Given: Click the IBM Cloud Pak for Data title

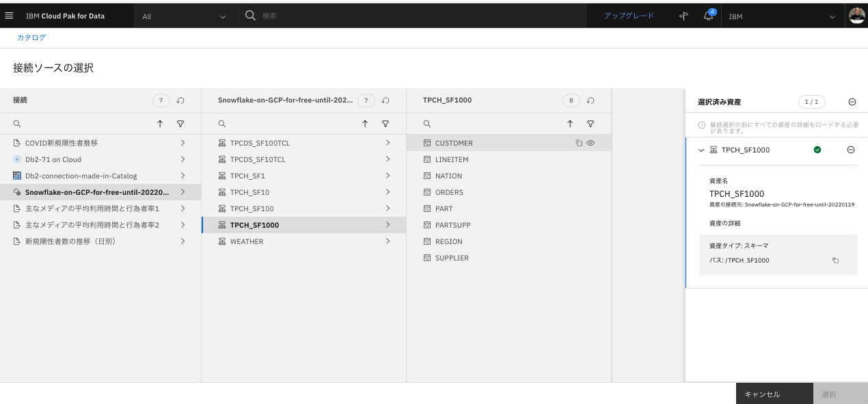Looking at the screenshot, I should point(65,16).
